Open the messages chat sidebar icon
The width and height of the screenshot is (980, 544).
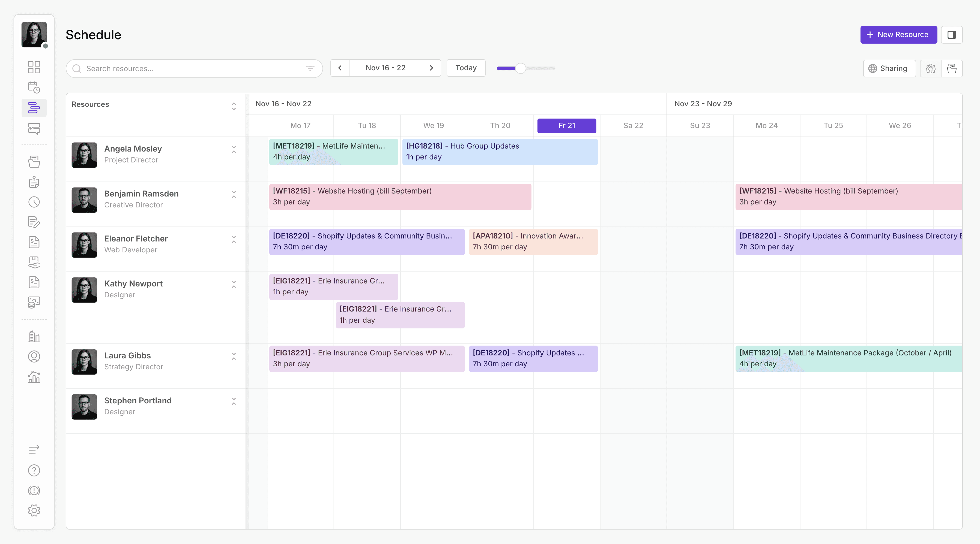(34, 128)
